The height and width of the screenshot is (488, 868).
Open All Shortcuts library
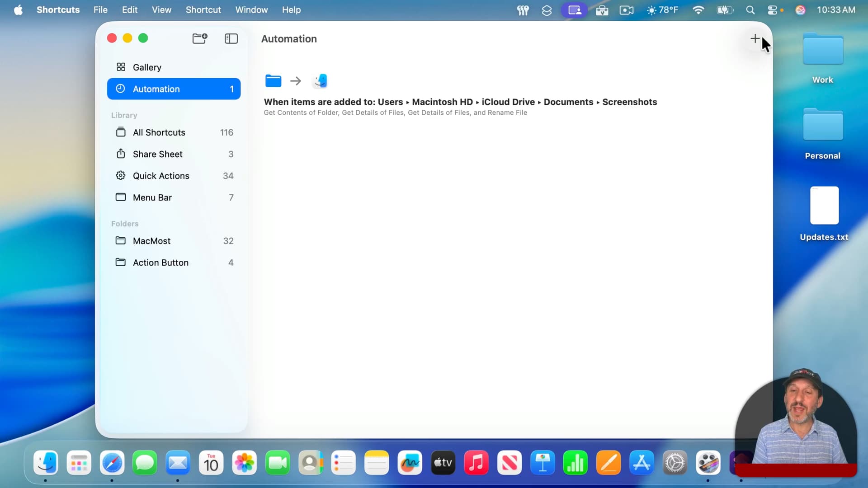coord(159,132)
